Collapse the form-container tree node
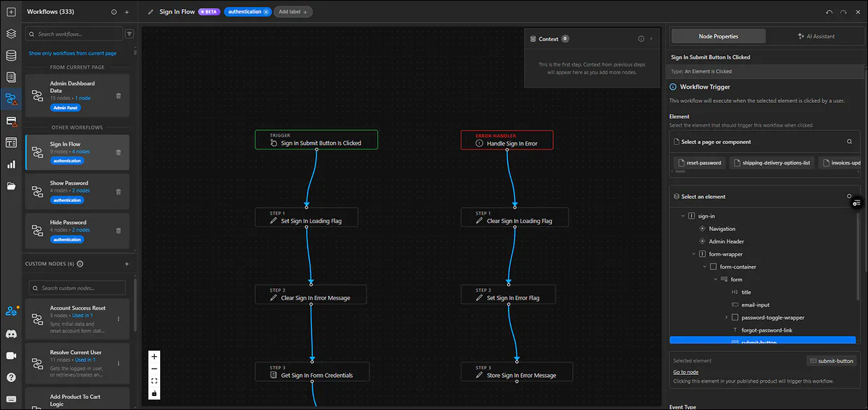The width and height of the screenshot is (868, 410). [x=704, y=267]
